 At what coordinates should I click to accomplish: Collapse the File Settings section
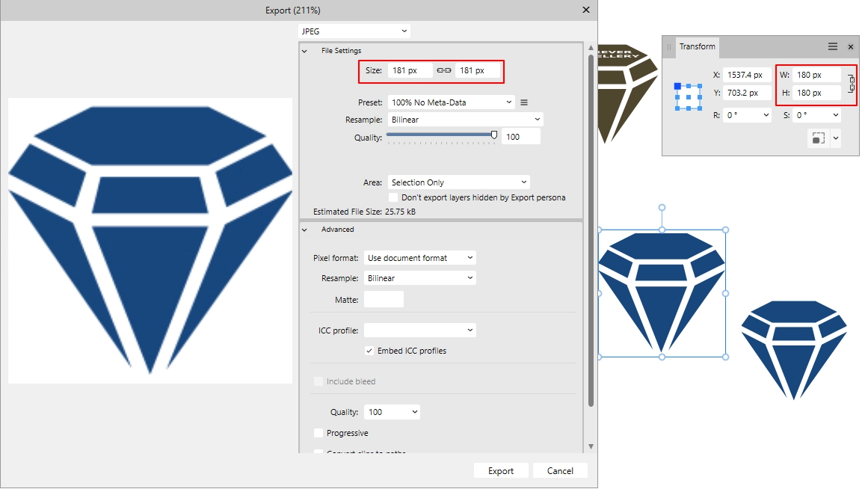tap(304, 51)
